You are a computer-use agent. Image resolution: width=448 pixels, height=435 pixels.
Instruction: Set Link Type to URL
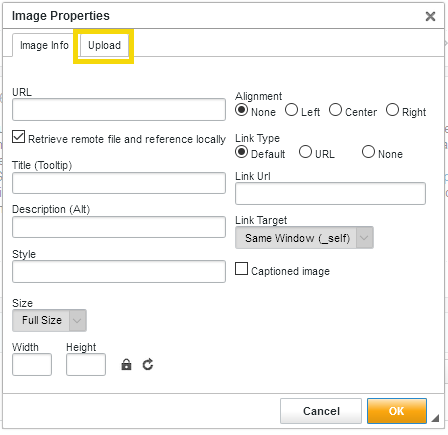tap(305, 152)
